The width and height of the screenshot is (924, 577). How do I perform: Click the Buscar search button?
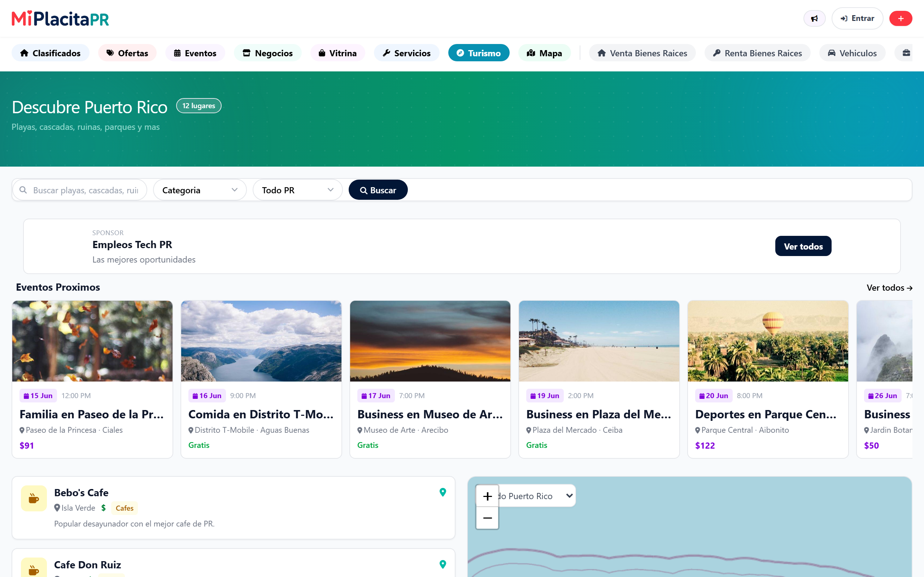coord(378,190)
